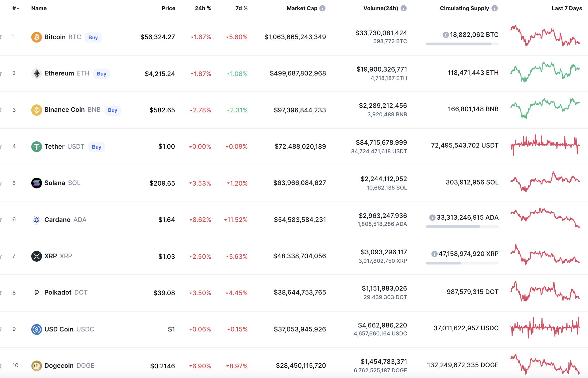The width and height of the screenshot is (588, 378).
Task: Click the Dogecoin logo icon
Action: 36,366
